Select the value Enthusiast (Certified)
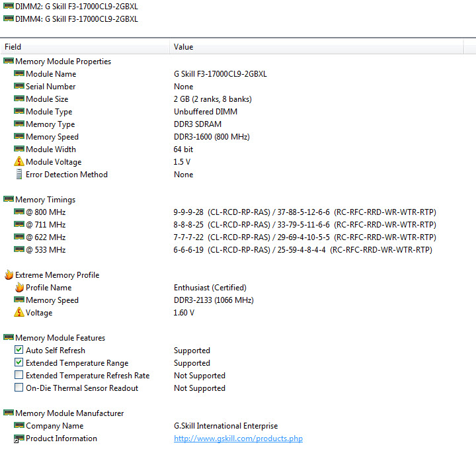This screenshot has height=459, width=476. (210, 288)
